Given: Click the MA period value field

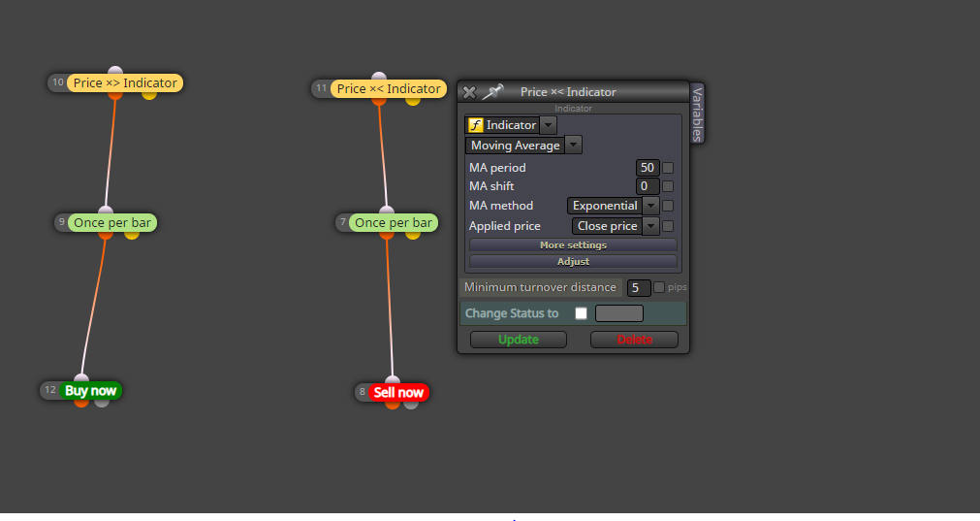Looking at the screenshot, I should (x=647, y=168).
